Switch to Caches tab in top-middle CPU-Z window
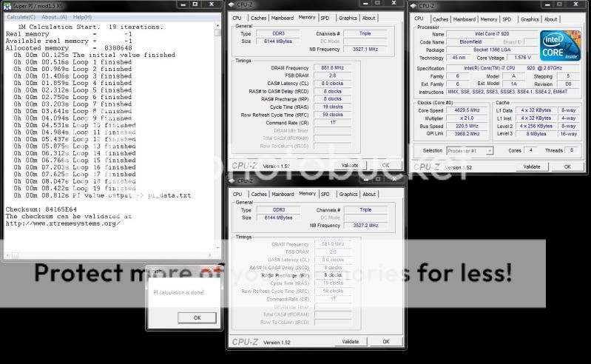The width and height of the screenshot is (591, 364). tap(259, 18)
